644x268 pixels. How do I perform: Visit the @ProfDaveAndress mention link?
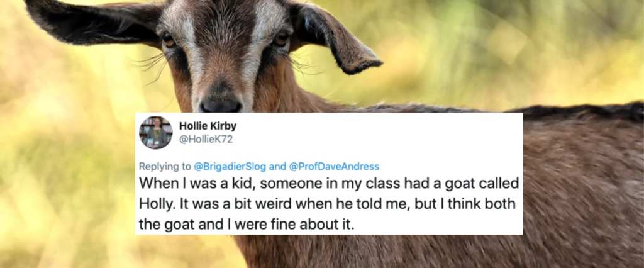(335, 167)
